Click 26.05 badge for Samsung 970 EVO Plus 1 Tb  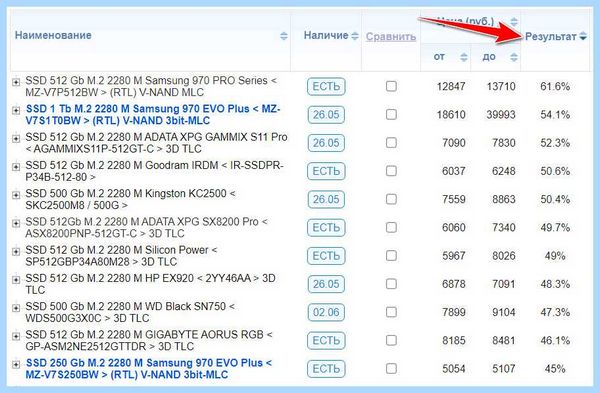pos(326,115)
